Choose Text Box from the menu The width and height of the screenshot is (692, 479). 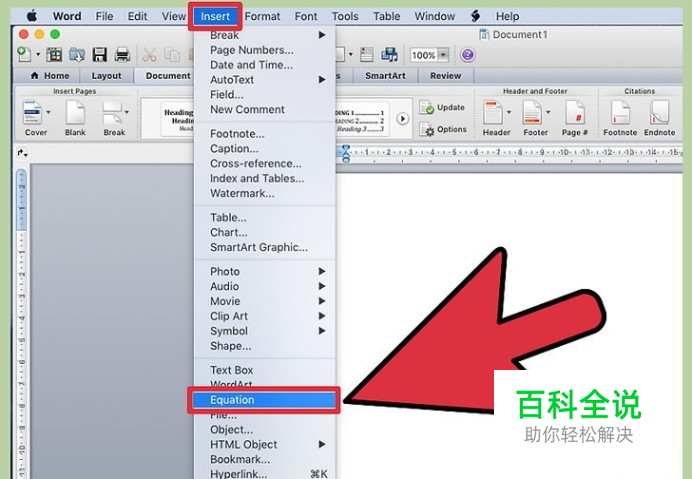[x=265, y=370]
